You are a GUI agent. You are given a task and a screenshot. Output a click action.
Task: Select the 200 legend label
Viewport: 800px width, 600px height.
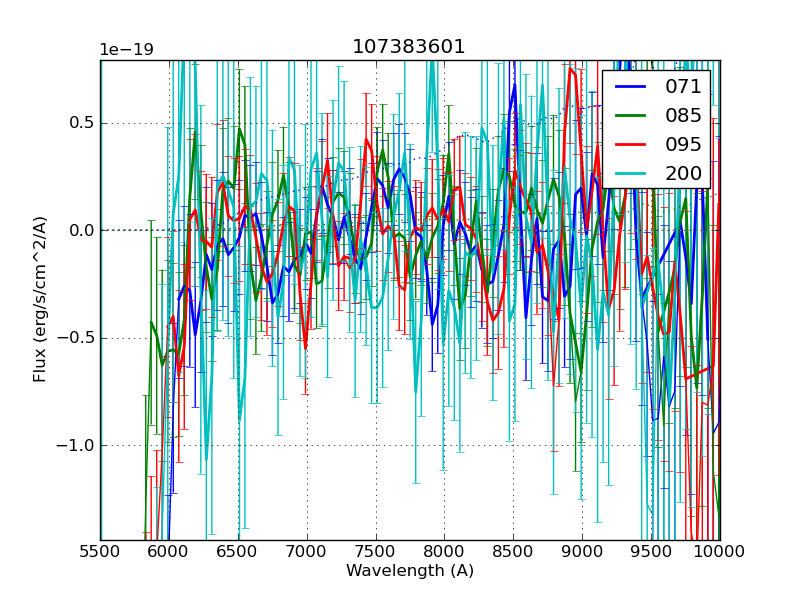coord(684,174)
